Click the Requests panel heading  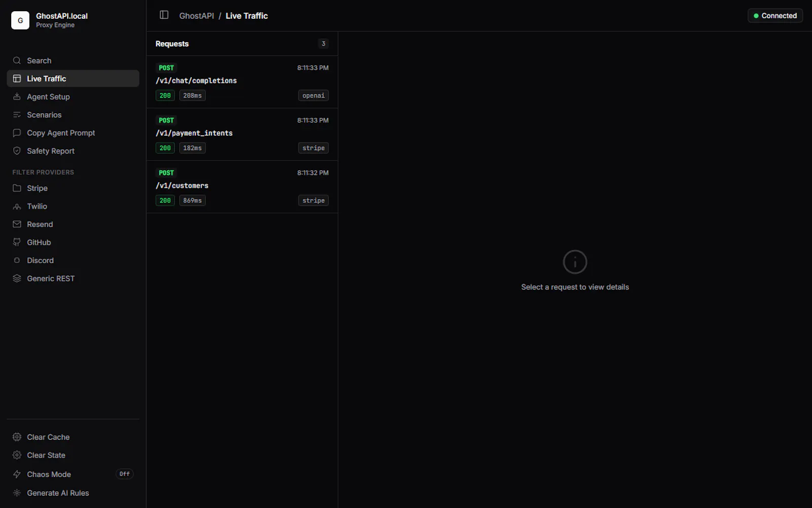tap(172, 44)
